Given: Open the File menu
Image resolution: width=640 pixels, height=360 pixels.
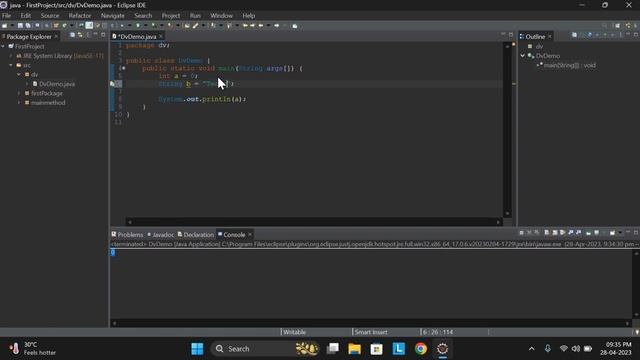Looking at the screenshot, I should pos(7,16).
